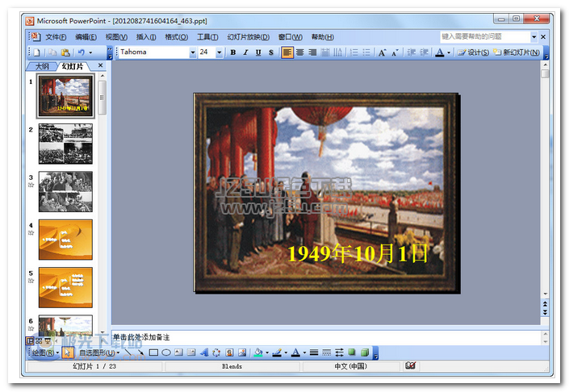Select the Select Objects arrow tool

(68, 352)
